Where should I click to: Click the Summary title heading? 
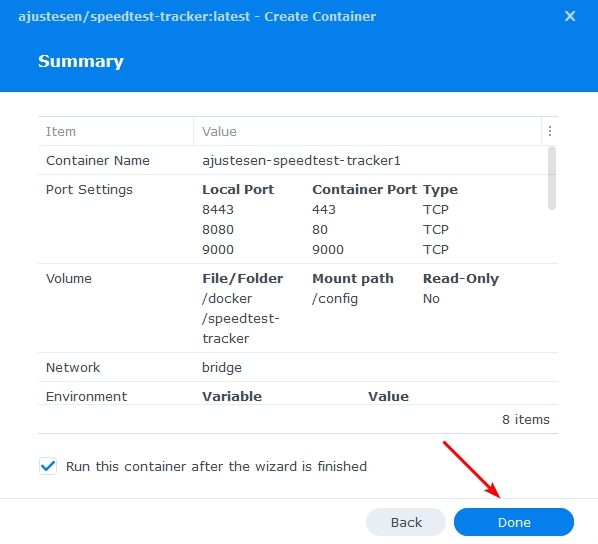pyautogui.click(x=81, y=61)
